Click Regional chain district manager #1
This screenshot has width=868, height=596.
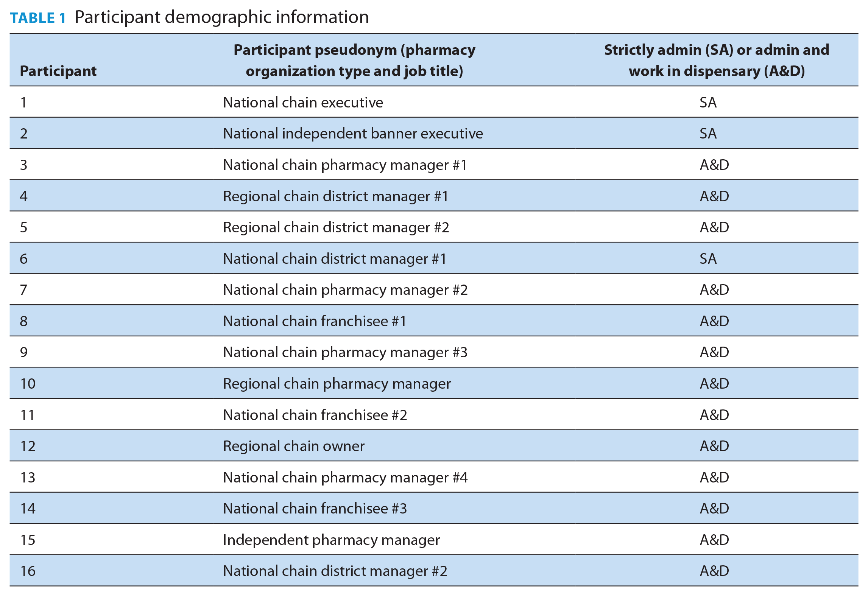pos(336,196)
